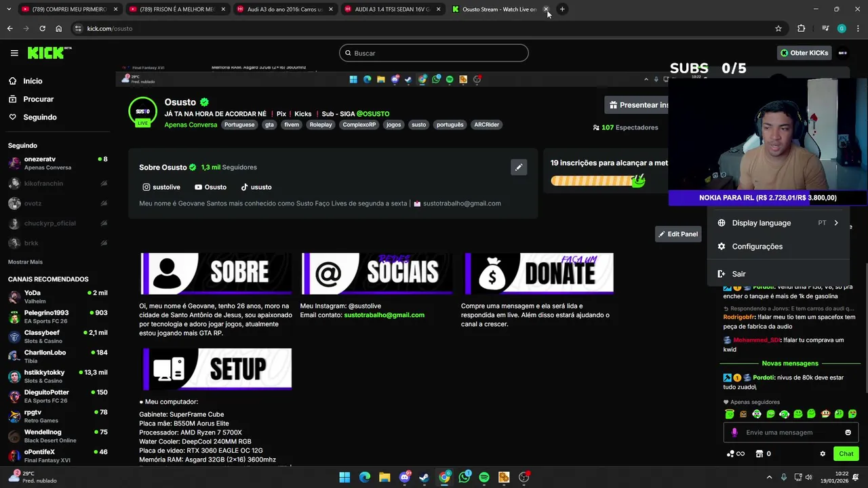
Task: Open OBS Studio from the taskbar
Action: click(524, 478)
